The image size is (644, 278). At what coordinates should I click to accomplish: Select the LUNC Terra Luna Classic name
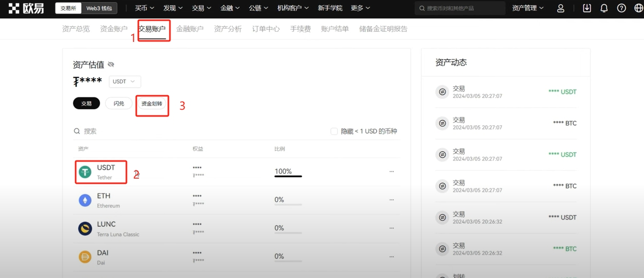tap(118, 229)
